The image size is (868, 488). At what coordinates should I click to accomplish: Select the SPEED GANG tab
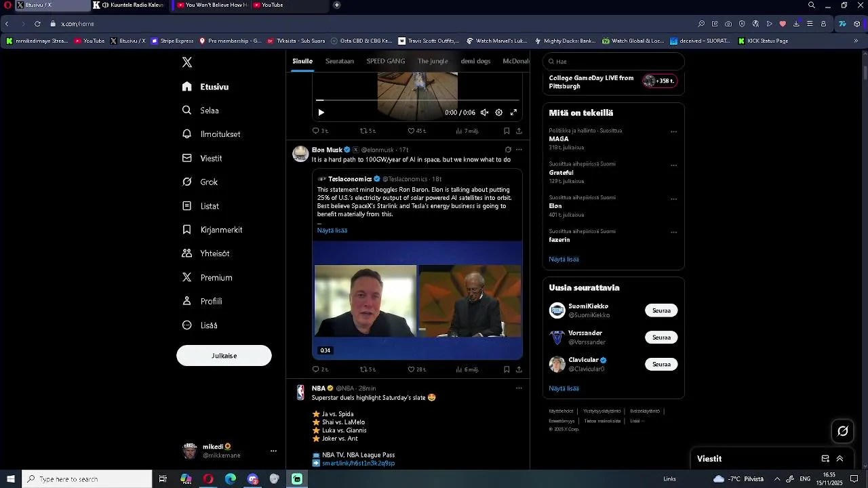[x=386, y=61]
